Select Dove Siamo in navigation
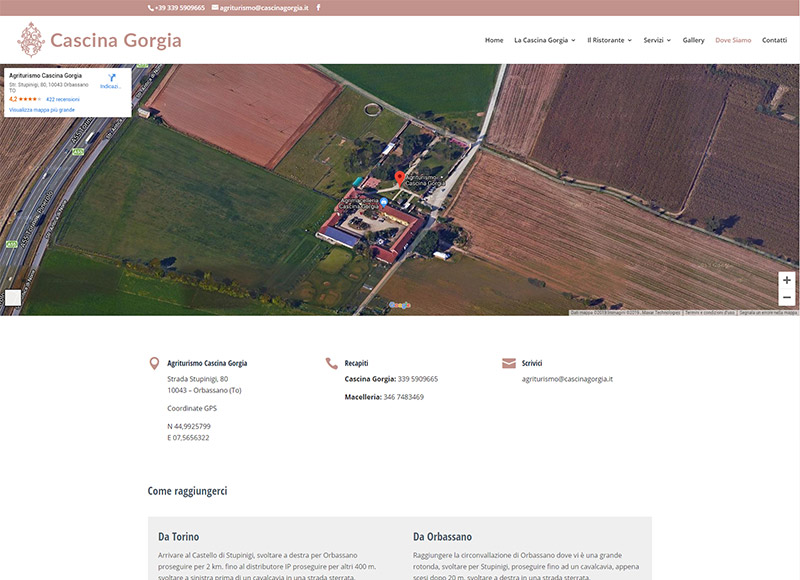Image resolution: width=800 pixels, height=580 pixels. 733,40
